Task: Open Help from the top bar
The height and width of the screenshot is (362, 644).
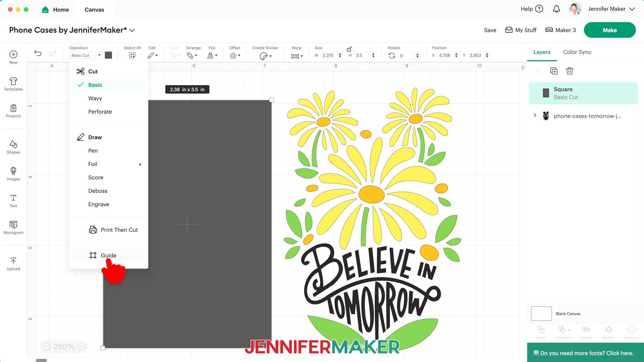Action: (532, 9)
